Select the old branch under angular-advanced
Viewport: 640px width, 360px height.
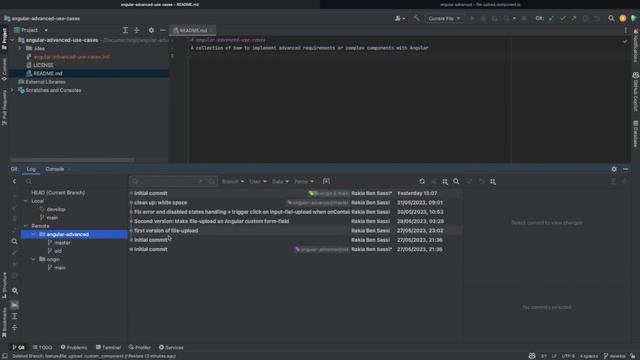coord(58,251)
